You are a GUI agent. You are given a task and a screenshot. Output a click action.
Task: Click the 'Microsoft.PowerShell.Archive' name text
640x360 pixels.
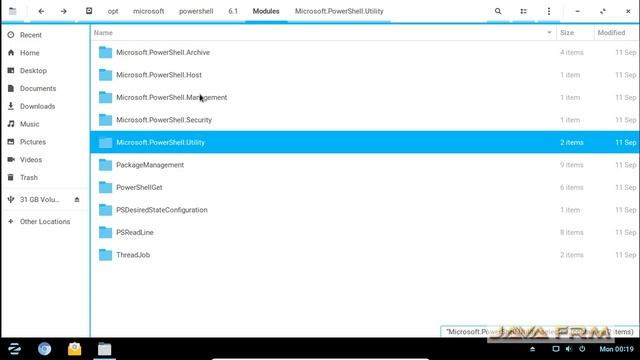point(163,52)
